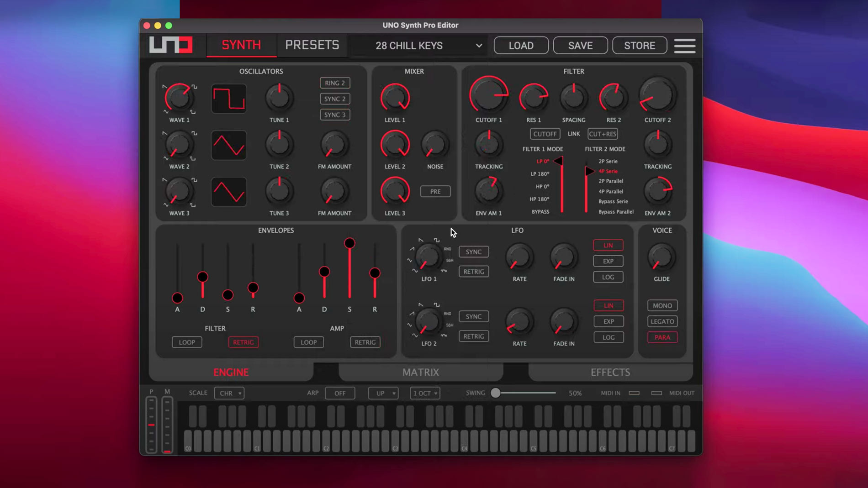Viewport: 868px width, 488px height.
Task: Click the Wave 1 square waveform display
Action: [x=229, y=99]
